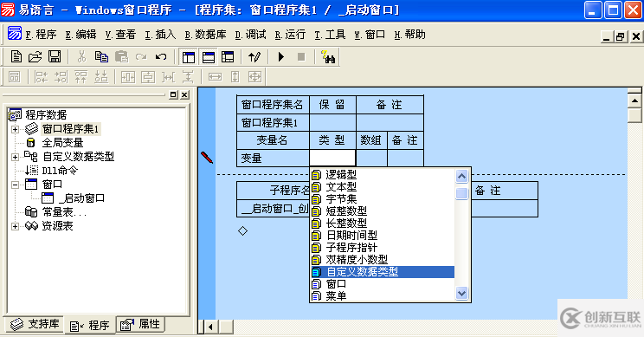Open the V.查看 menu
Screen dimensions: 644x337
120,35
